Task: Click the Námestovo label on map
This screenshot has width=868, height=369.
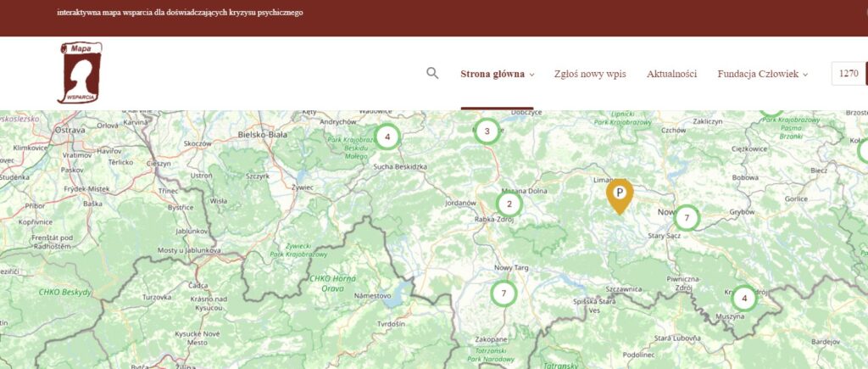Action: tap(373, 296)
